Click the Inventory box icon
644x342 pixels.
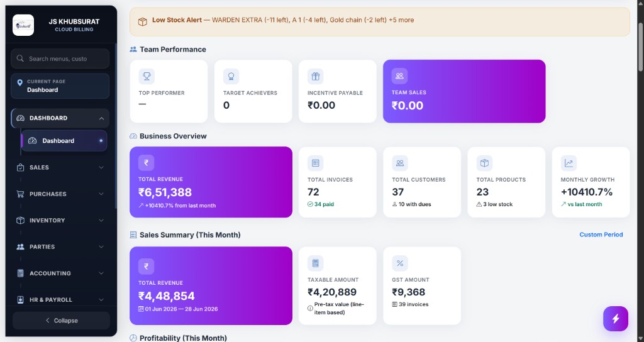(20, 221)
